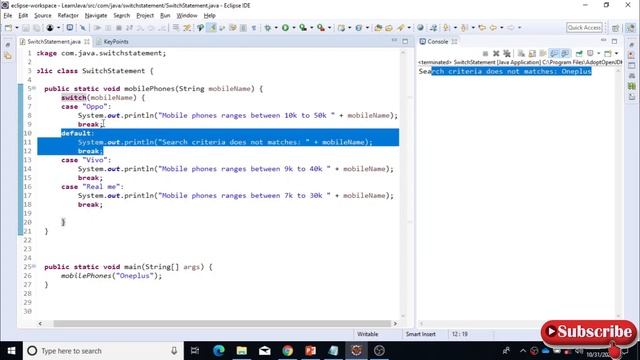Screen dimensions: 640x360
Task: Click the Smart Insert status entry
Action: [420, 334]
